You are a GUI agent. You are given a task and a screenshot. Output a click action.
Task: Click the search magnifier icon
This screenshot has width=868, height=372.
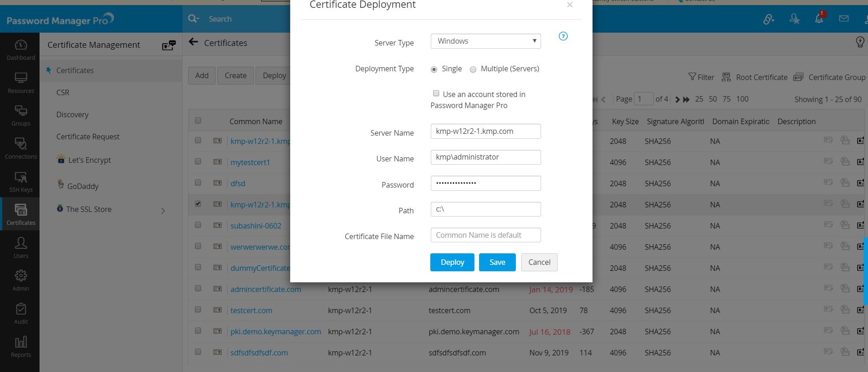194,18
